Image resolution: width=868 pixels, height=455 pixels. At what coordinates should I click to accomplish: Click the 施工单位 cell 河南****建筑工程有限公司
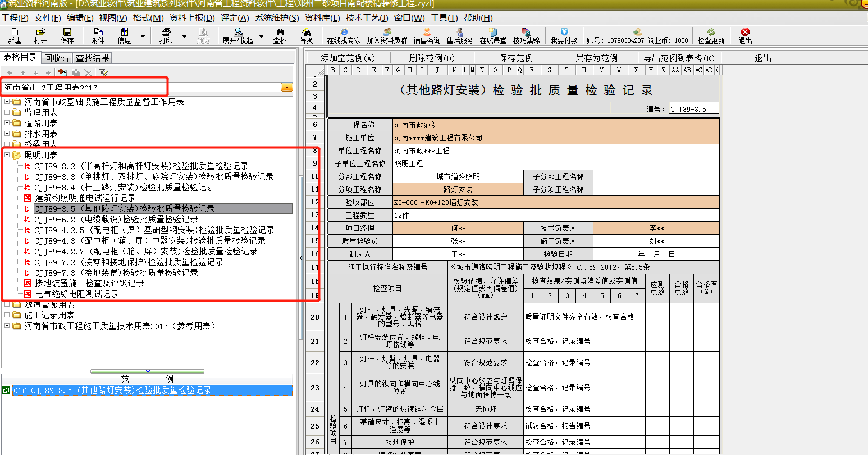[x=556, y=138]
